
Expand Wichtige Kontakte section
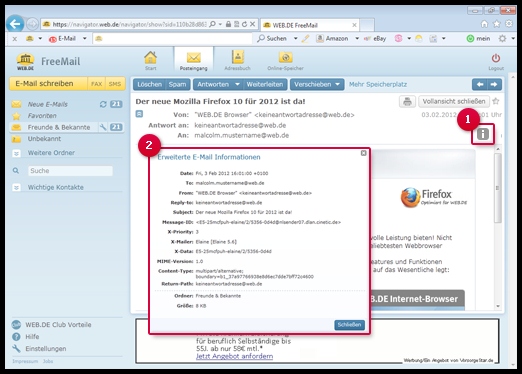coord(16,187)
